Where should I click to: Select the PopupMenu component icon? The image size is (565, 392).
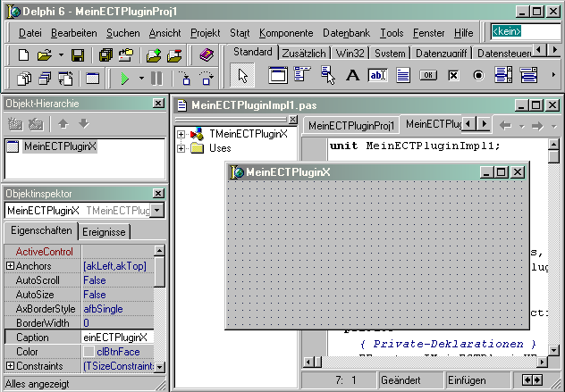(x=327, y=75)
